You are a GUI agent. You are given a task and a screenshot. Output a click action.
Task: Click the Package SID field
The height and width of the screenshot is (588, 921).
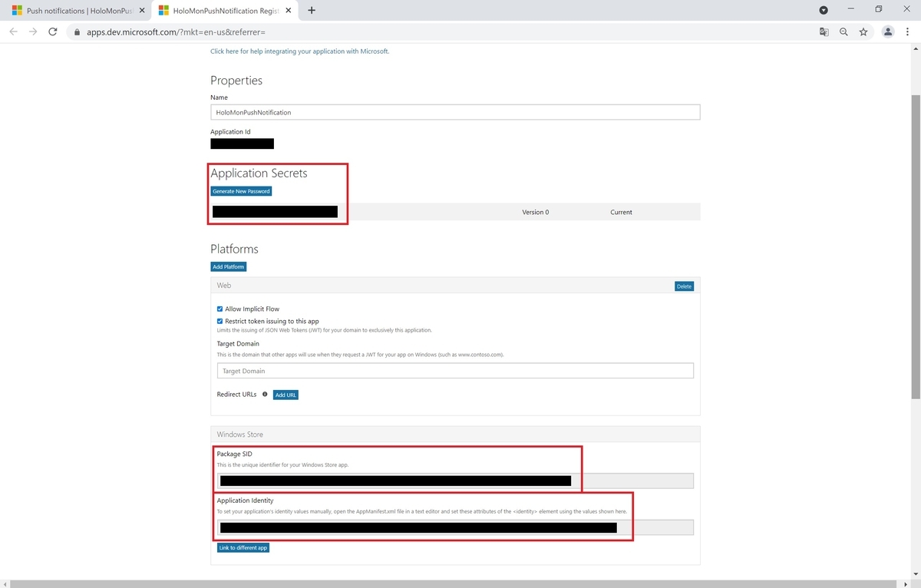click(455, 481)
